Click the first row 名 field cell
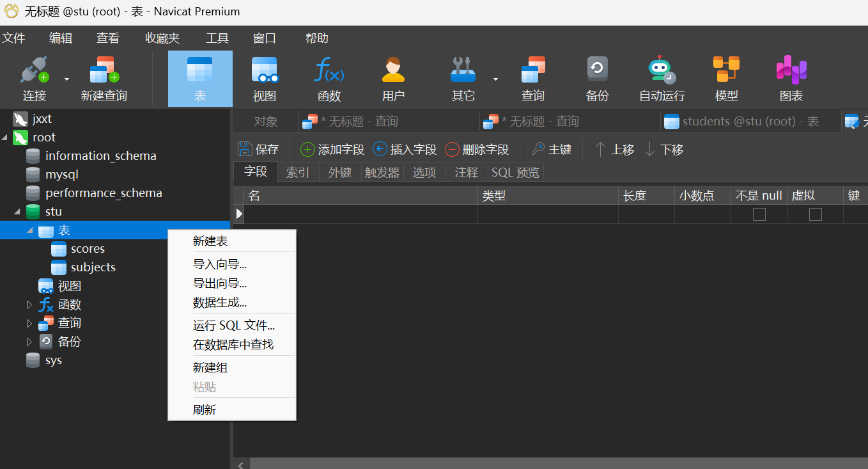 (x=361, y=214)
